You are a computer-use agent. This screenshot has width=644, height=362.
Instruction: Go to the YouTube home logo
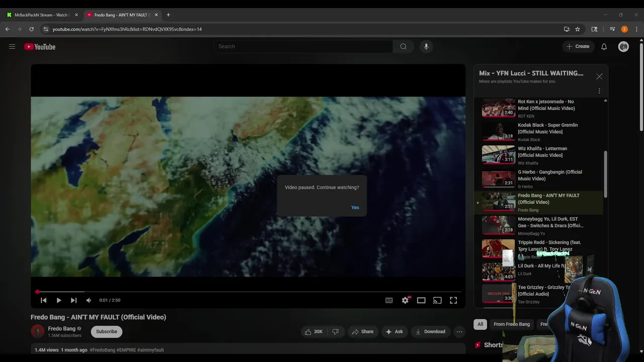pyautogui.click(x=40, y=47)
